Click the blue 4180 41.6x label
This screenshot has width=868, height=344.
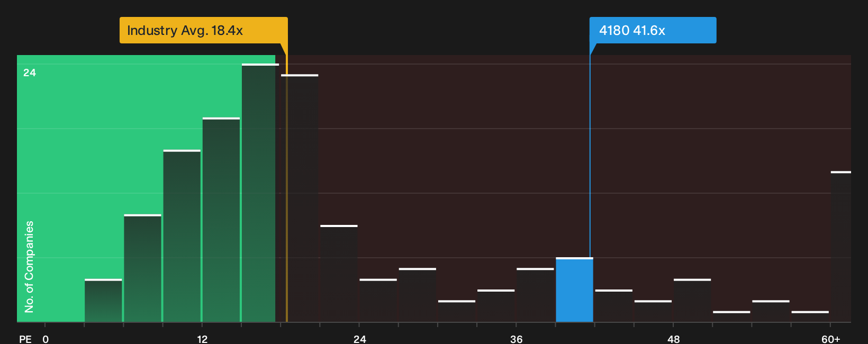click(x=653, y=30)
